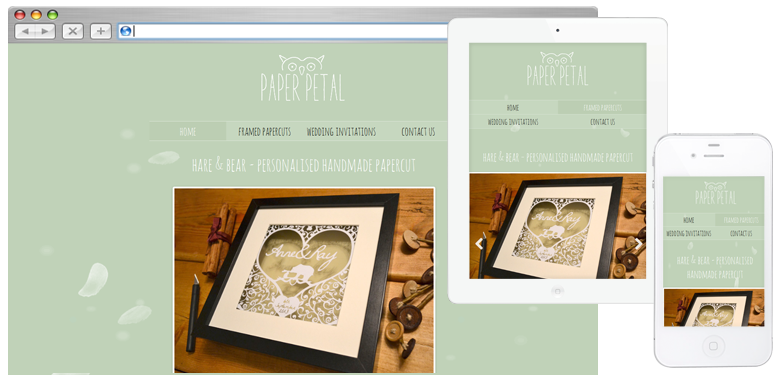The height and width of the screenshot is (380, 780).
Task: Click the browser back/forward navigation button
Action: click(x=35, y=31)
